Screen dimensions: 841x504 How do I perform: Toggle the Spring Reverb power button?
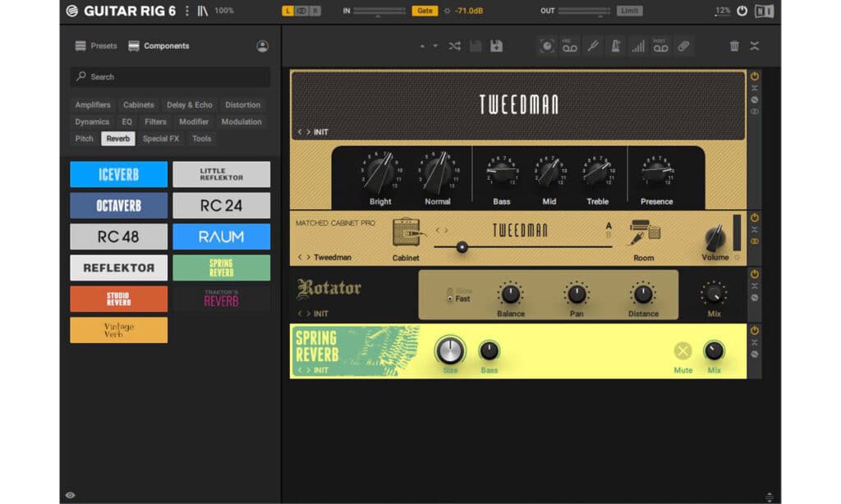[x=755, y=330]
